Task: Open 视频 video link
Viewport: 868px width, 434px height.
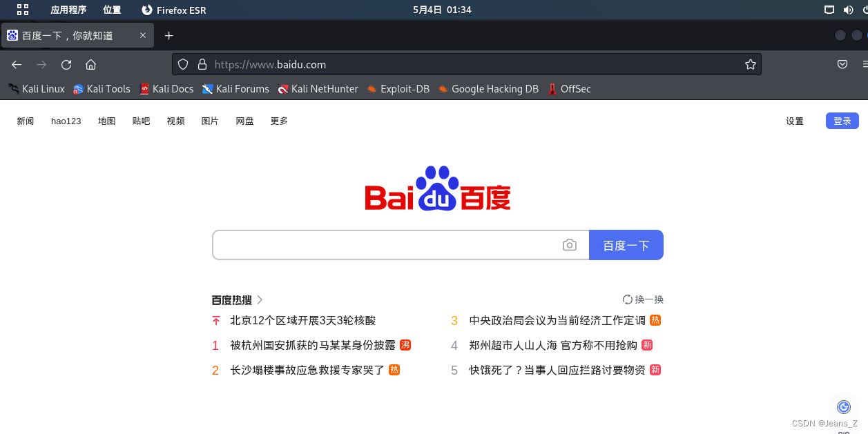Action: (x=176, y=121)
